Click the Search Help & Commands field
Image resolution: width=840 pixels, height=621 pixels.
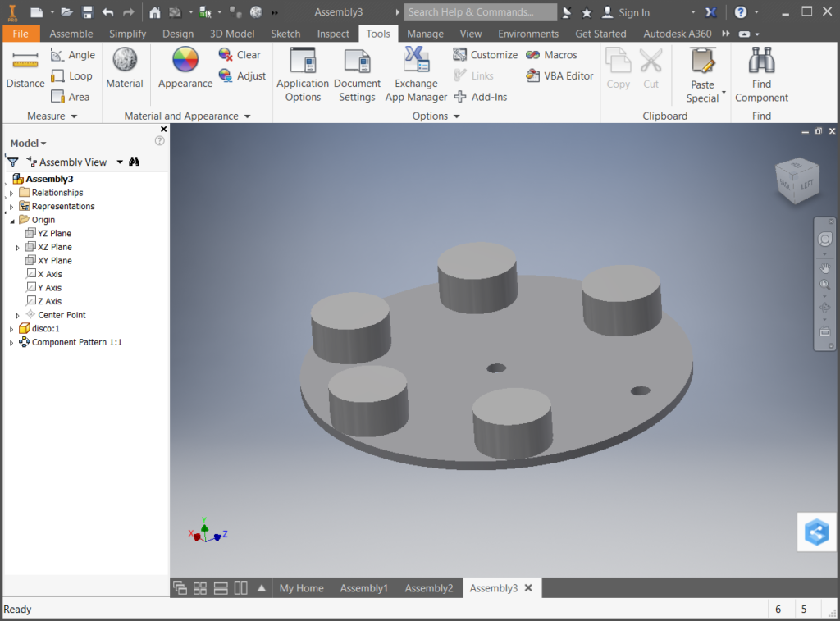click(x=481, y=11)
